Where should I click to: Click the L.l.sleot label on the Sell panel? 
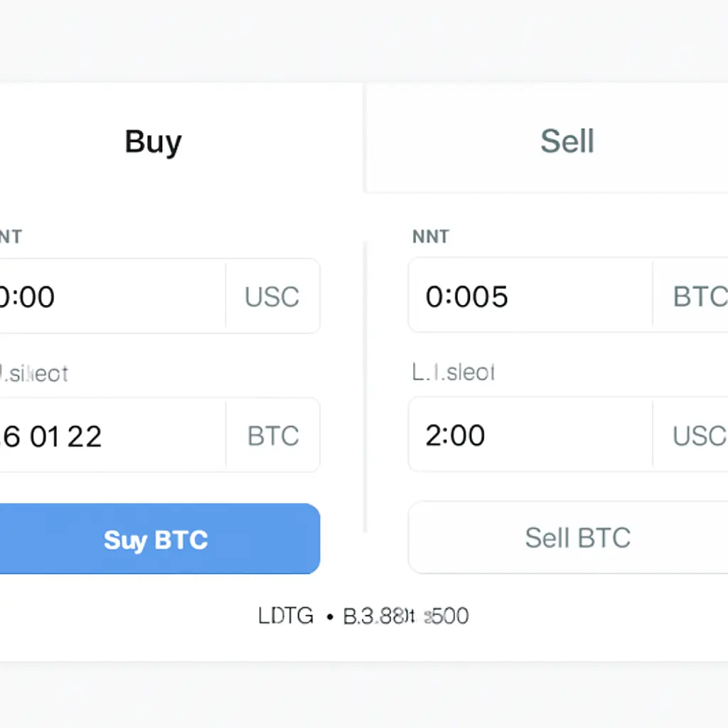click(x=453, y=373)
